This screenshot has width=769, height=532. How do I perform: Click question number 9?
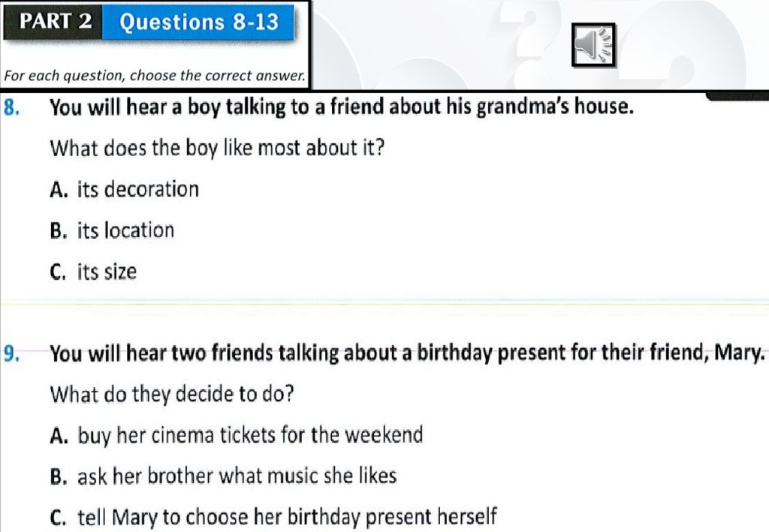(12, 353)
